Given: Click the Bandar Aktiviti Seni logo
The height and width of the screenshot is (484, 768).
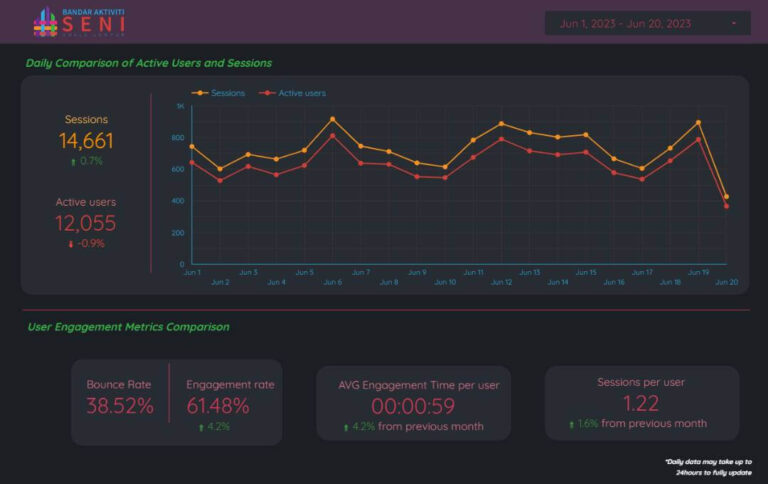Looking at the screenshot, I should pos(79,21).
